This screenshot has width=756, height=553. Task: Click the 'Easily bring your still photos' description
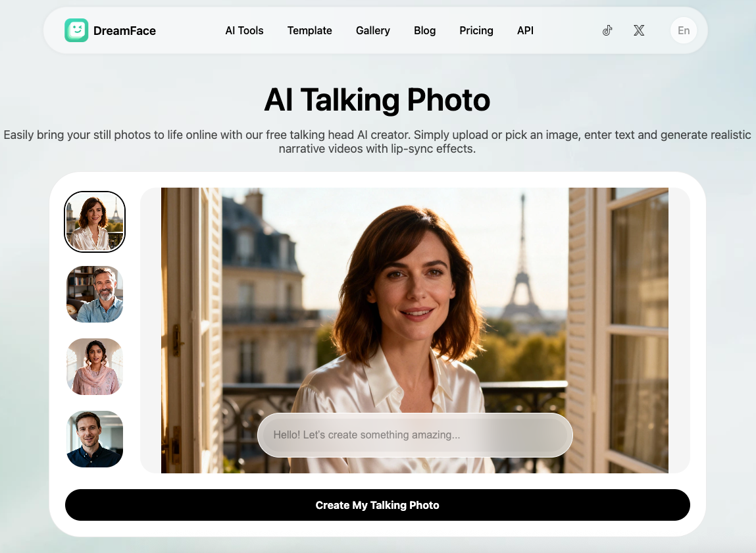tap(377, 142)
